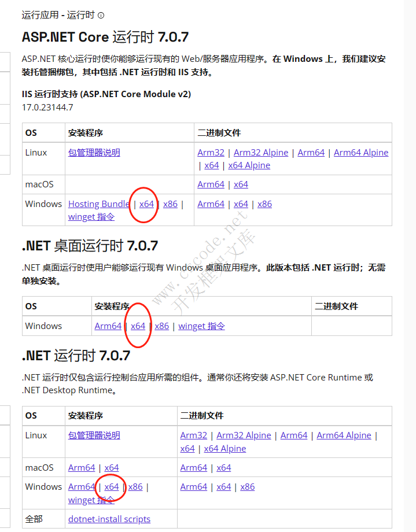Download Windows x64 installer for .NET 运行时
Image resolution: width=416 pixels, height=532 pixels.
pos(112,487)
